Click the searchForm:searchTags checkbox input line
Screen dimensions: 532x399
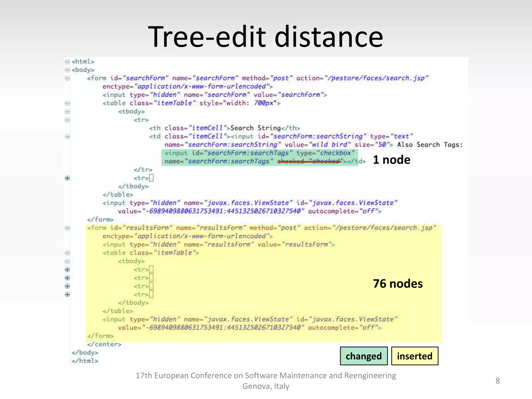(260, 153)
